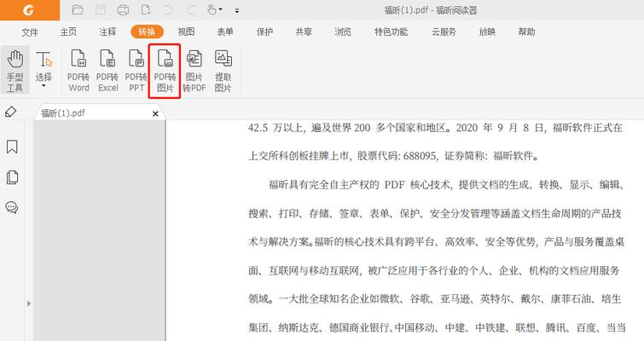Click the line starting 集团、纳斯达克
The height and width of the screenshot is (341, 644).
click(437, 327)
